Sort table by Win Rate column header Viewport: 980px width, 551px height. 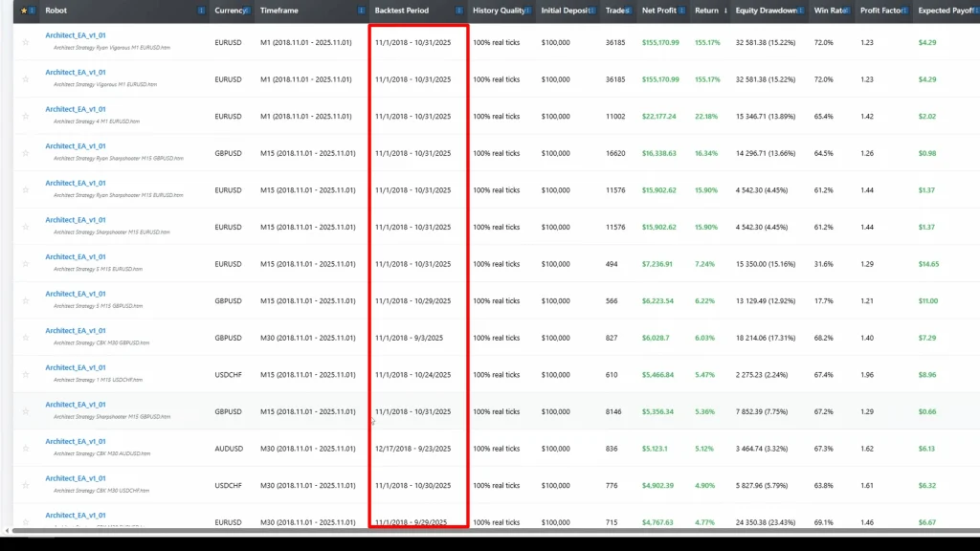tap(829, 11)
